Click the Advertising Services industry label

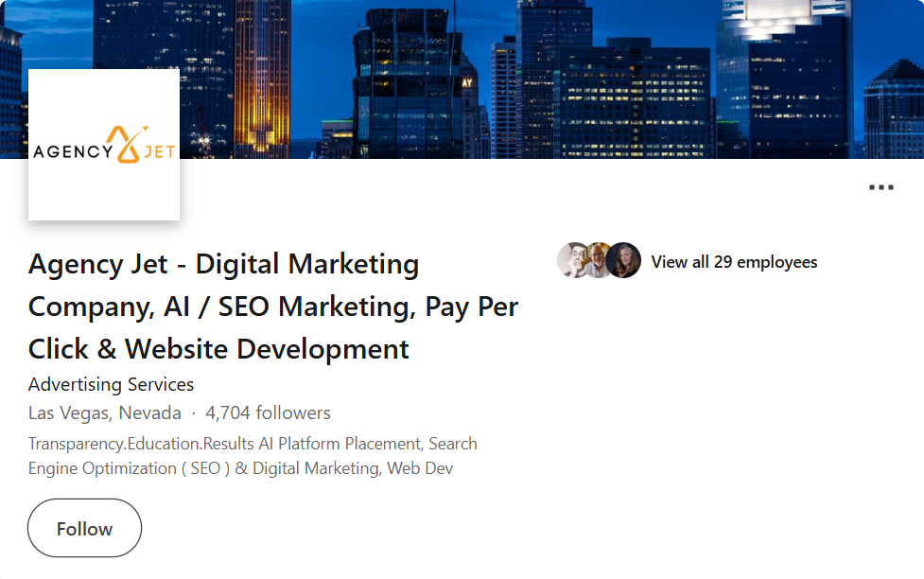(x=111, y=384)
